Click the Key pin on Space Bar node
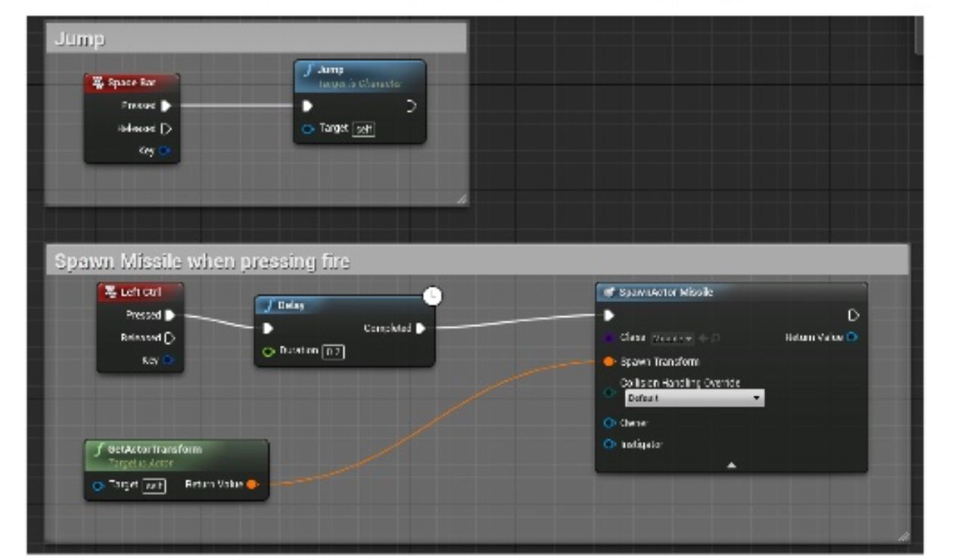Screen dimensions: 955x560 click(166, 151)
